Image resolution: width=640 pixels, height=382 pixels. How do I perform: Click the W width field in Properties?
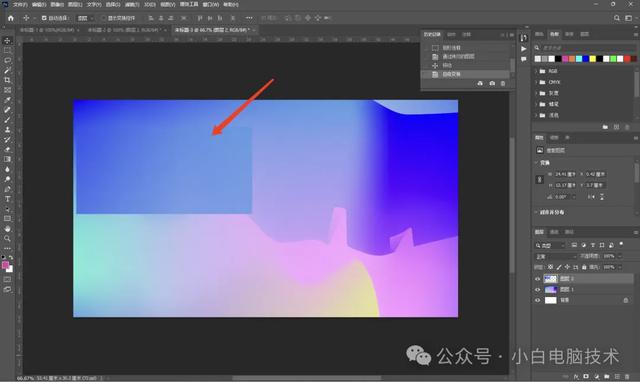point(565,174)
